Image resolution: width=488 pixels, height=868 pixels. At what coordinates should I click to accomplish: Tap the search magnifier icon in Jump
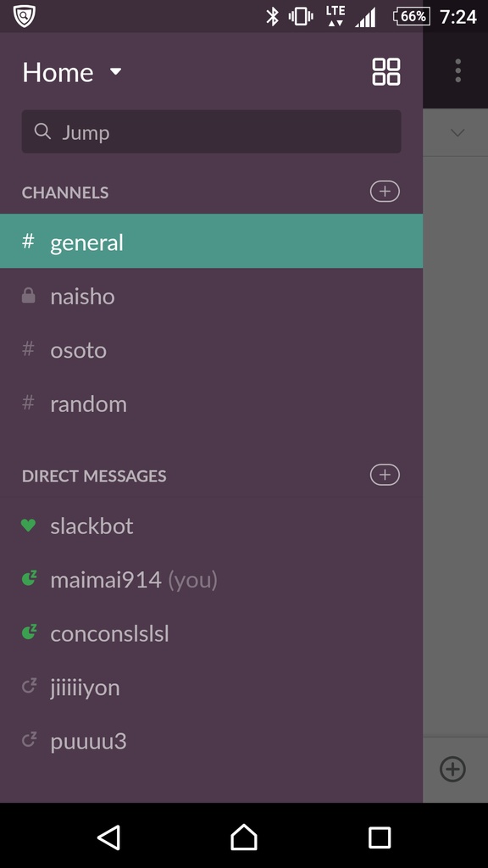click(x=42, y=131)
